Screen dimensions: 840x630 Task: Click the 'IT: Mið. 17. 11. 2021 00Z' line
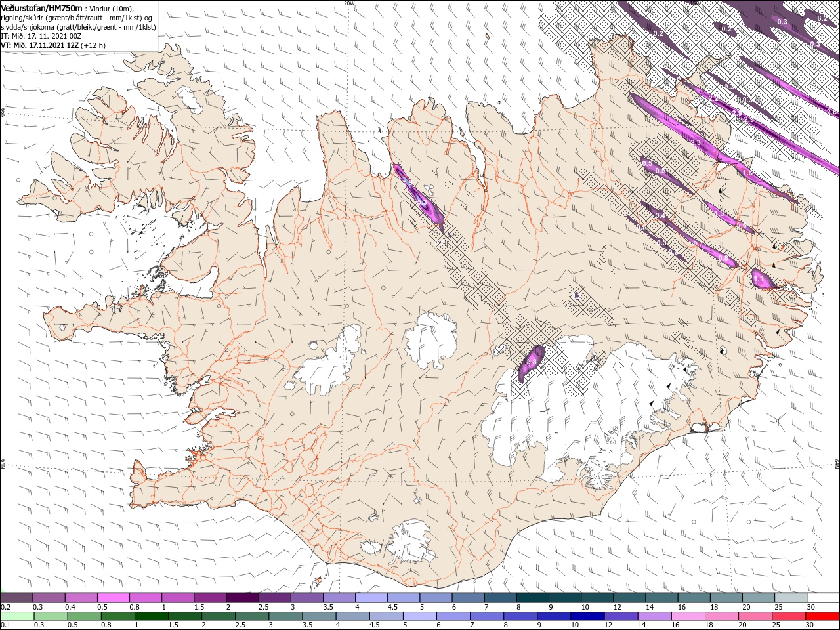41,36
